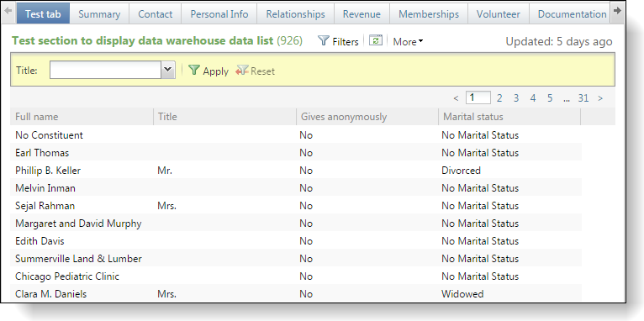The image size is (644, 321).
Task: Click the green Apply funnel icon
Action: (194, 71)
